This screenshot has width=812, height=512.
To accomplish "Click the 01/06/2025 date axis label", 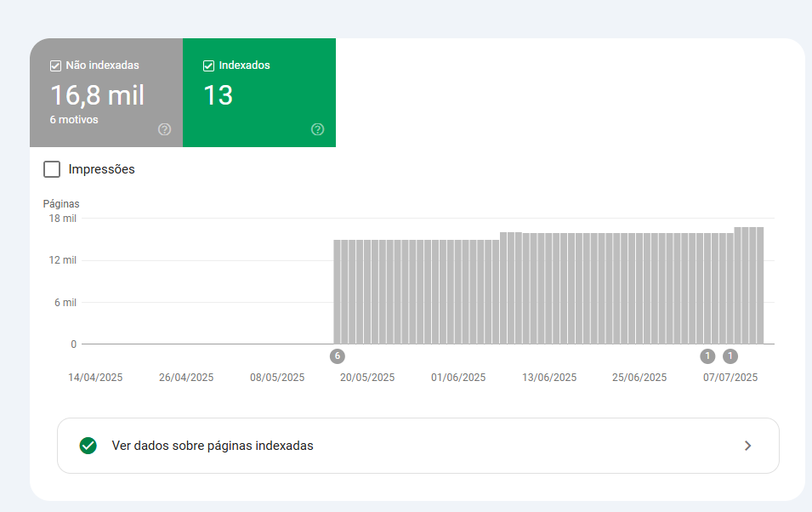I will [x=458, y=378].
